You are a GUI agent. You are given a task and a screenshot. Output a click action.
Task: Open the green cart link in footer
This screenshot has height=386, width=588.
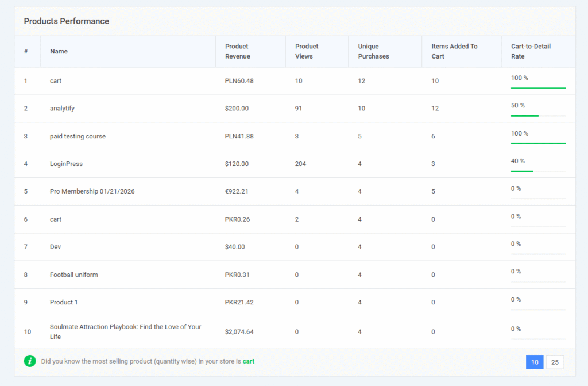coord(248,361)
